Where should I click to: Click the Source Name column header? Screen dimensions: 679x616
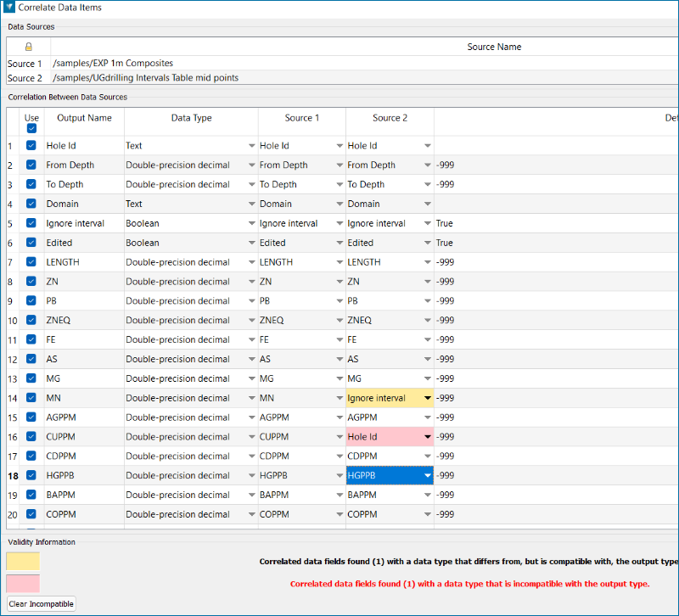click(494, 47)
